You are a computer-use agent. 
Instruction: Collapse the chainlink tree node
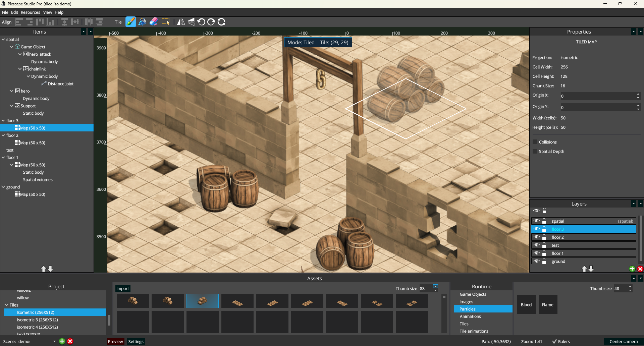tap(20, 69)
